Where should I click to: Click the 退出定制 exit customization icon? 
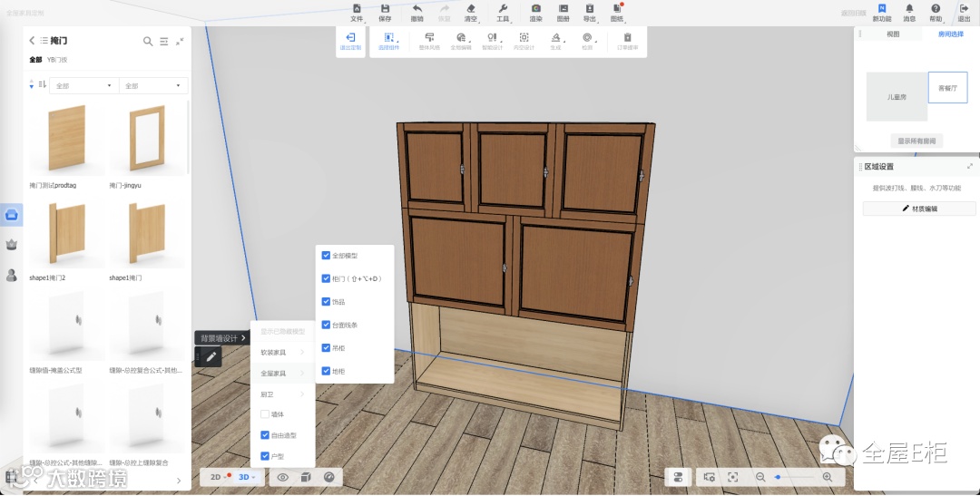coord(349,38)
